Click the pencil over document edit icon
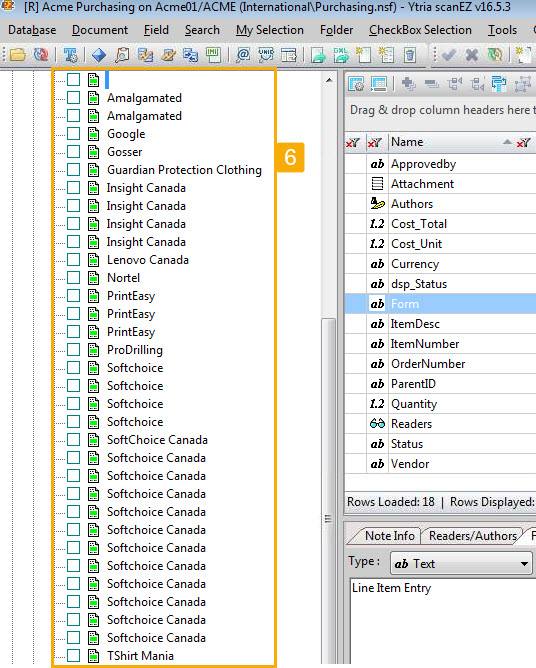 coord(168,55)
